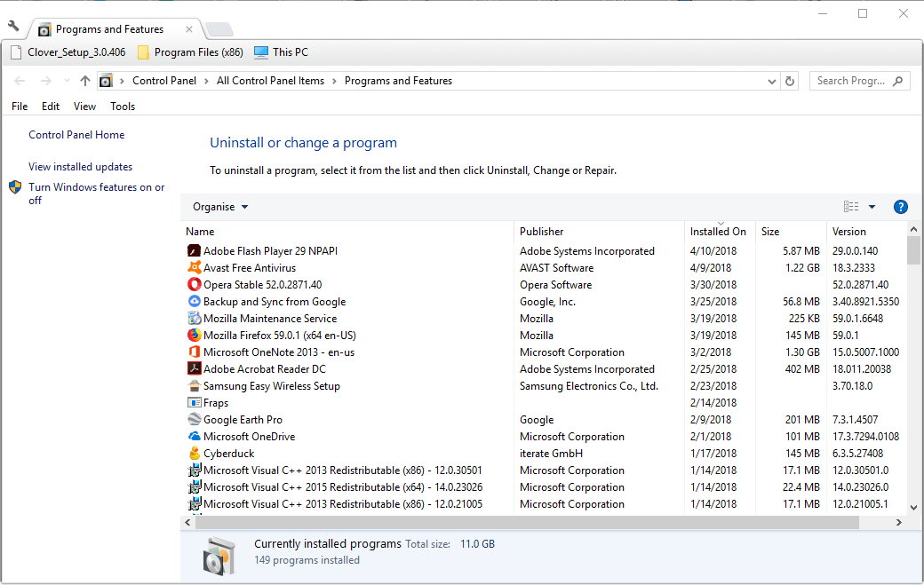The image size is (924, 585).
Task: Click the up arrow navigation button
Action: pos(85,81)
